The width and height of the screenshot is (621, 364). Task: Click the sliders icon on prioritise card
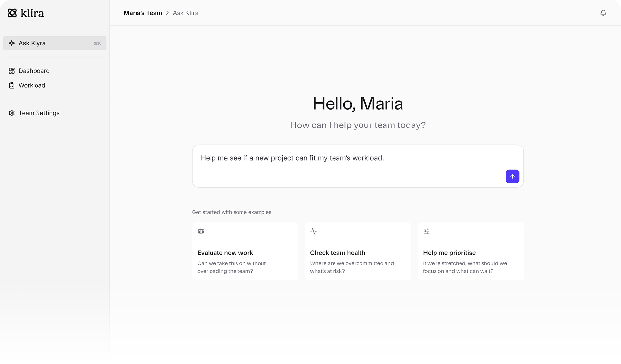427,231
